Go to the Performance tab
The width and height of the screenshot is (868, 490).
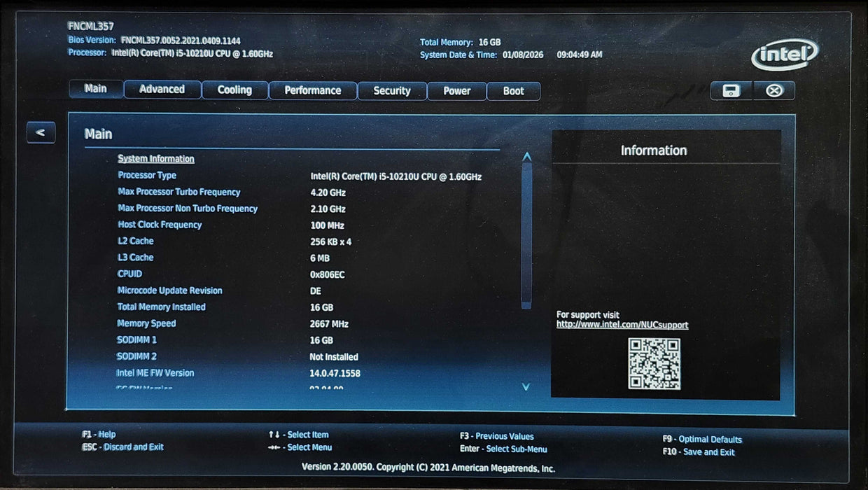point(313,90)
